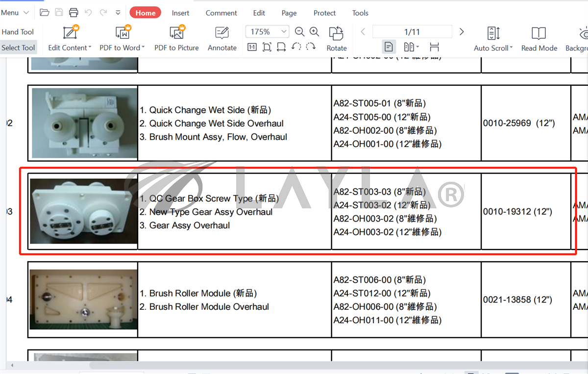The width and height of the screenshot is (588, 374).
Task: Click the Rotate document icon
Action: tap(336, 33)
